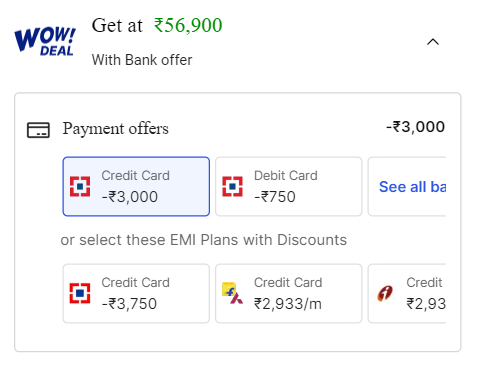Click the Payment offers heading
This screenshot has width=477, height=369.
[116, 129]
